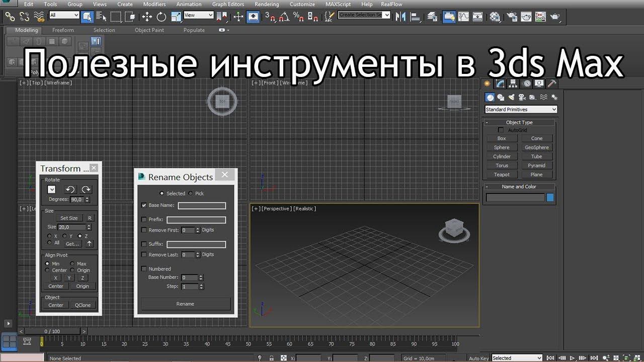The height and width of the screenshot is (362, 644).
Task: Select the Select and Move tool
Action: 147,17
